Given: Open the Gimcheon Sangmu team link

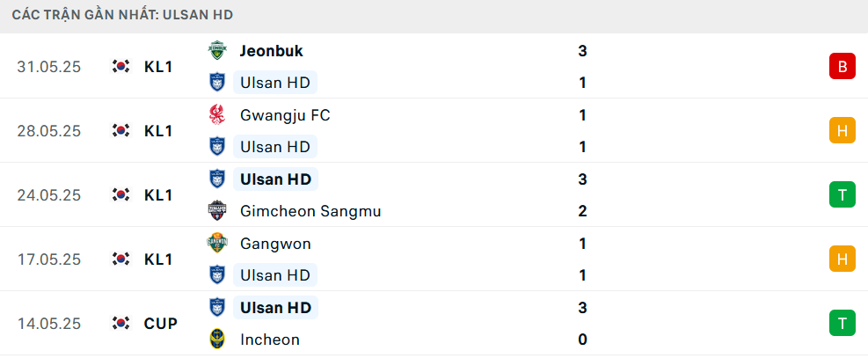Looking at the screenshot, I should pyautogui.click(x=310, y=211).
